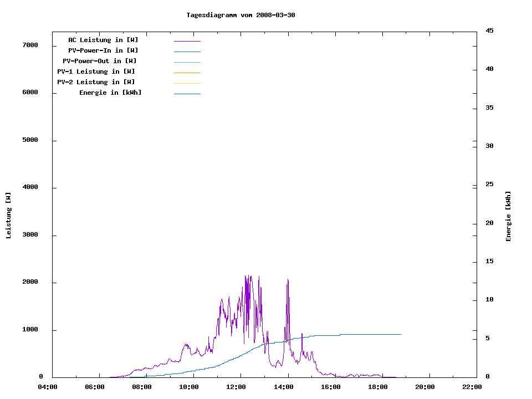Select the 'AC Leistung in [W]' legend label
This screenshot has height=399, width=532.
tap(103, 40)
